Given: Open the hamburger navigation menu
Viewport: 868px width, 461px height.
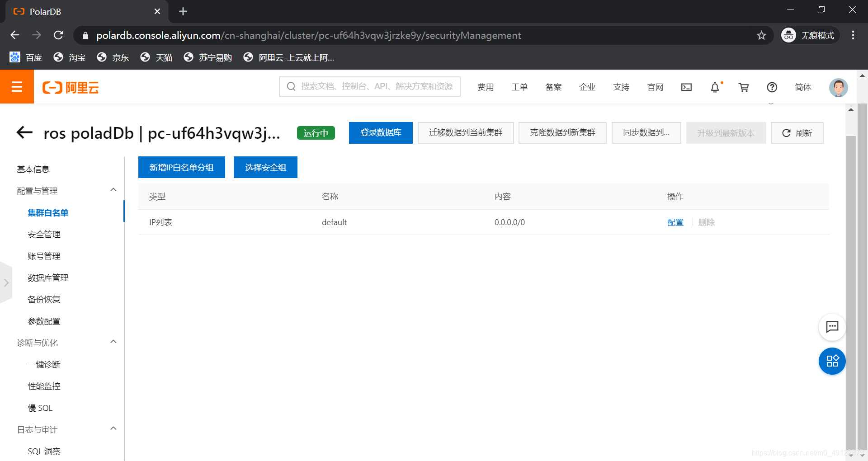Looking at the screenshot, I should (17, 86).
